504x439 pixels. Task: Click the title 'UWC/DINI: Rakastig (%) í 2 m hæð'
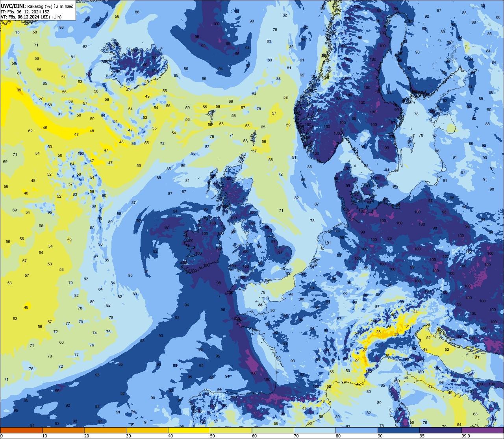pyautogui.click(x=37, y=6)
